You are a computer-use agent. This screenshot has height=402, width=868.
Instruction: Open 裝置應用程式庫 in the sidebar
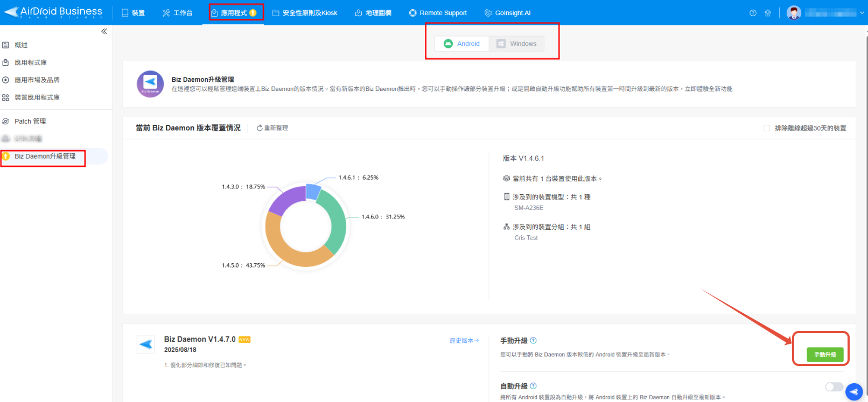point(37,97)
